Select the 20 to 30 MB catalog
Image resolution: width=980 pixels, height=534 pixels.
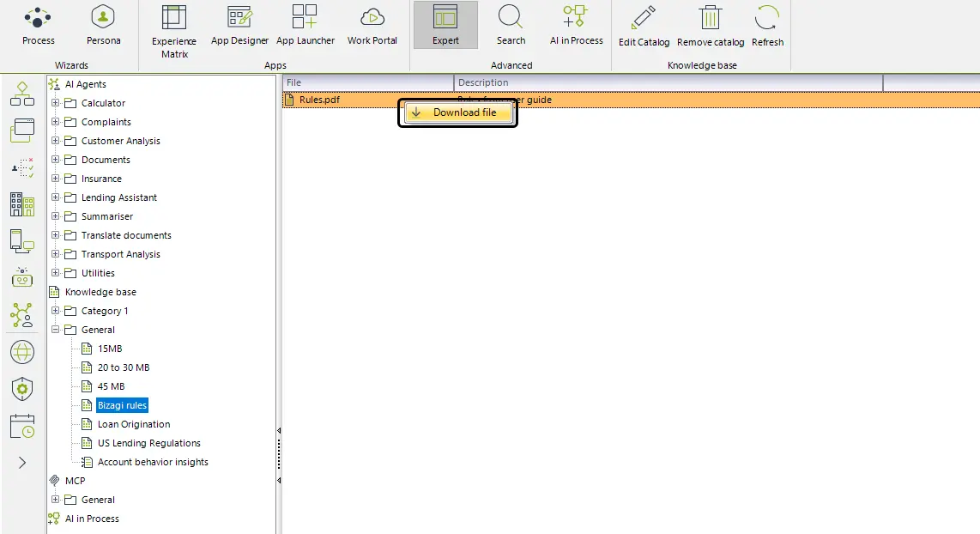(x=124, y=367)
